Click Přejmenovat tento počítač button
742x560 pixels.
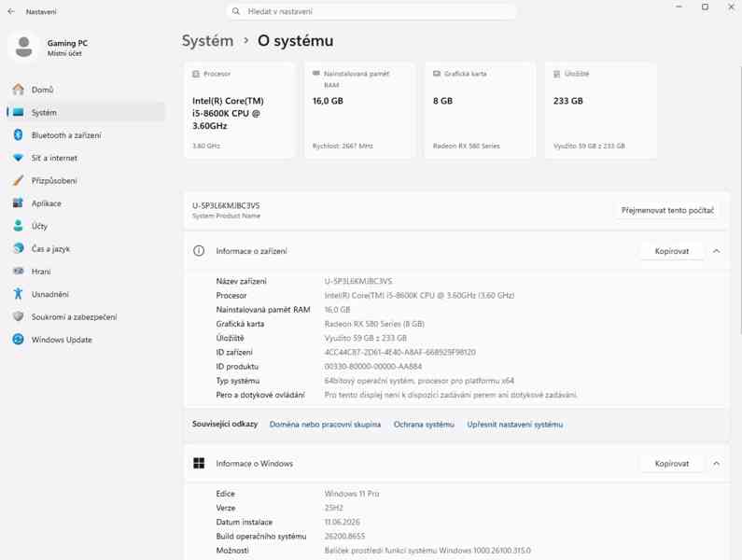click(x=667, y=210)
